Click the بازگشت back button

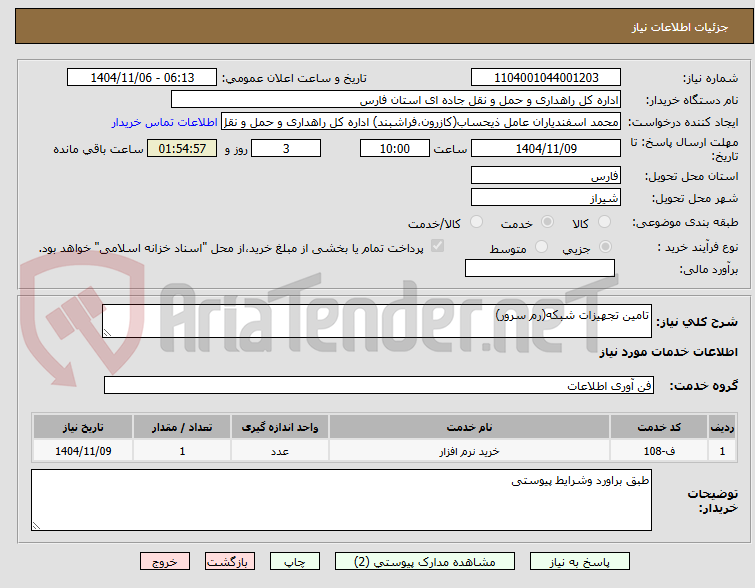230,562
